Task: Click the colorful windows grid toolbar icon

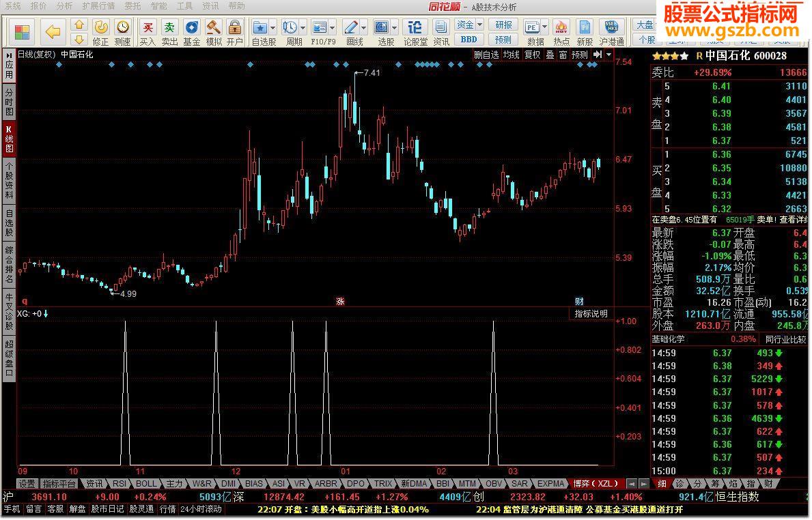Action: (x=23, y=32)
